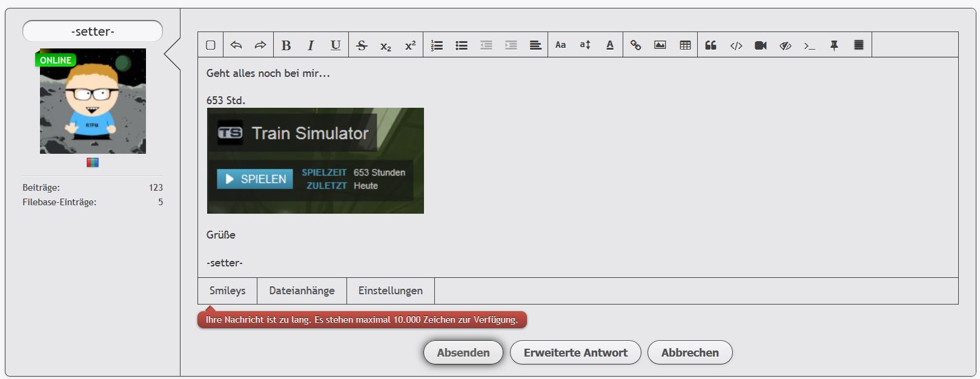980x379 pixels.
Task: Click the small flag icon below avatar
Action: (x=93, y=163)
